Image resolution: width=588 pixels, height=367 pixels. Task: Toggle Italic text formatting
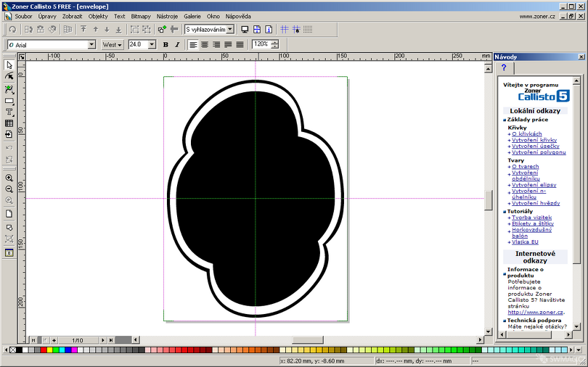[177, 45]
